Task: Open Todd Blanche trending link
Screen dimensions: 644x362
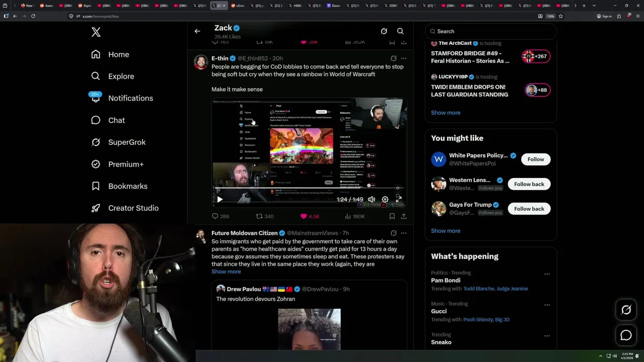Action: click(x=478, y=289)
